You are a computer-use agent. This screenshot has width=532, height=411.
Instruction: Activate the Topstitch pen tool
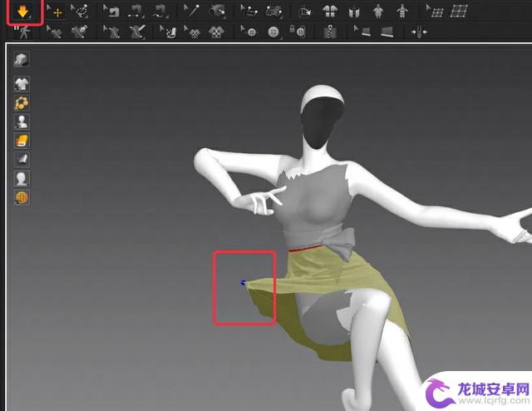tap(136, 32)
